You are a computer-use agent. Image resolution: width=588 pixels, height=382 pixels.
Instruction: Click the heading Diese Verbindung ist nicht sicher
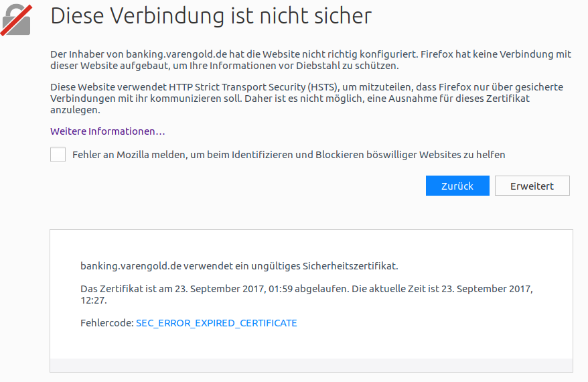click(x=211, y=16)
